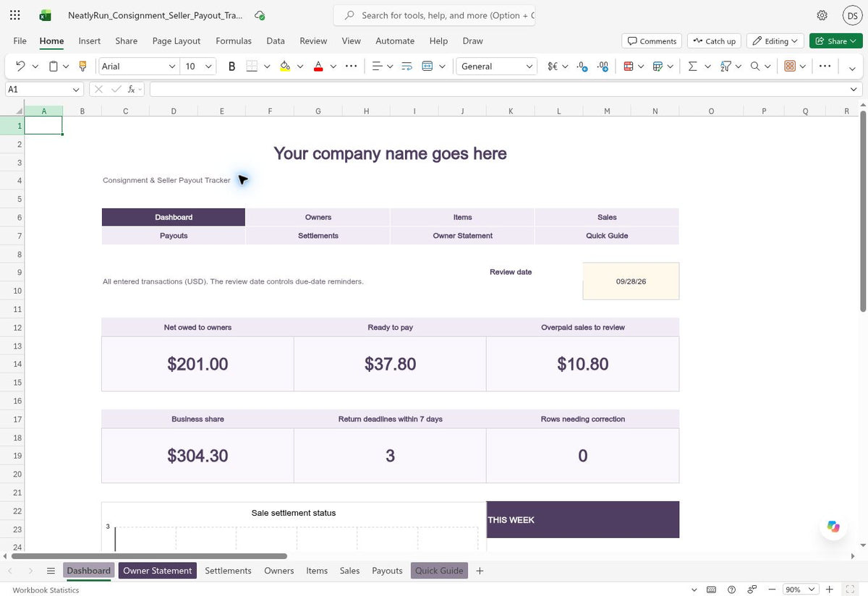Click the Comments button
The height and width of the screenshot is (596, 868).
[x=652, y=41]
